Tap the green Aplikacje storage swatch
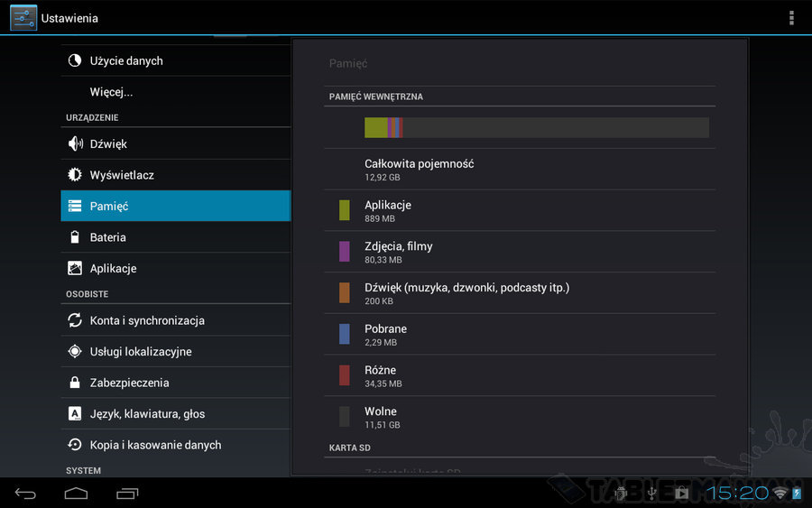This screenshot has width=812, height=508. (x=344, y=210)
